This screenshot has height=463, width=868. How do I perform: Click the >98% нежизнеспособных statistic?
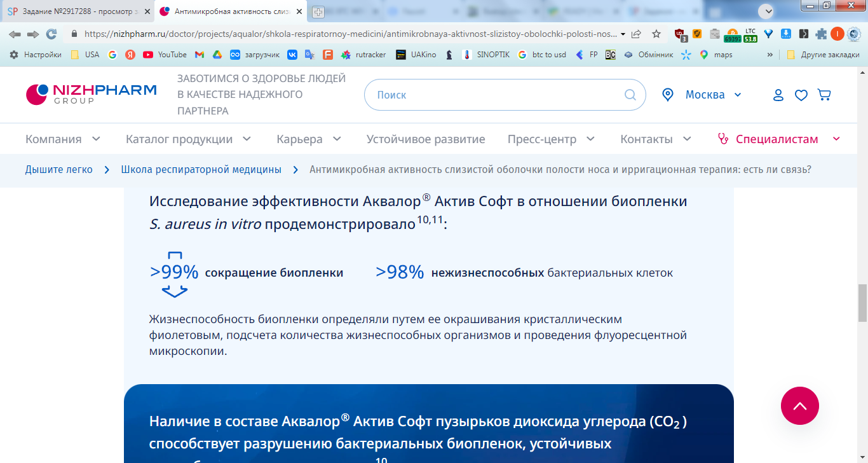point(524,273)
